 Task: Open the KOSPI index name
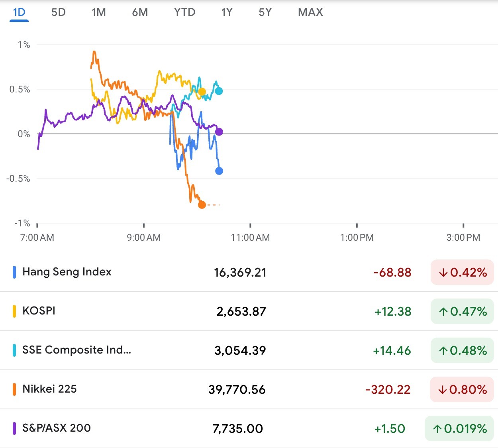click(39, 311)
